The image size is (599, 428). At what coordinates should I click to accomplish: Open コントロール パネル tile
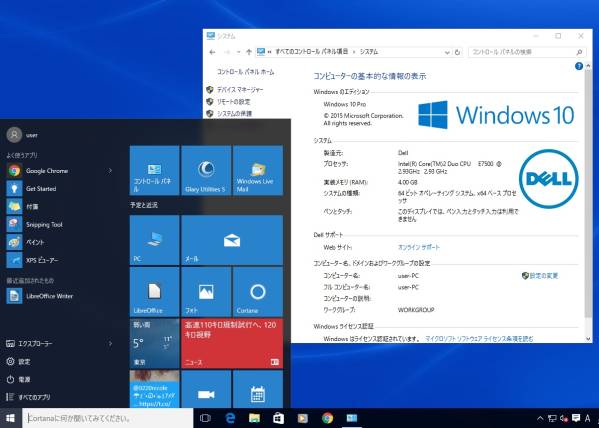pos(154,170)
